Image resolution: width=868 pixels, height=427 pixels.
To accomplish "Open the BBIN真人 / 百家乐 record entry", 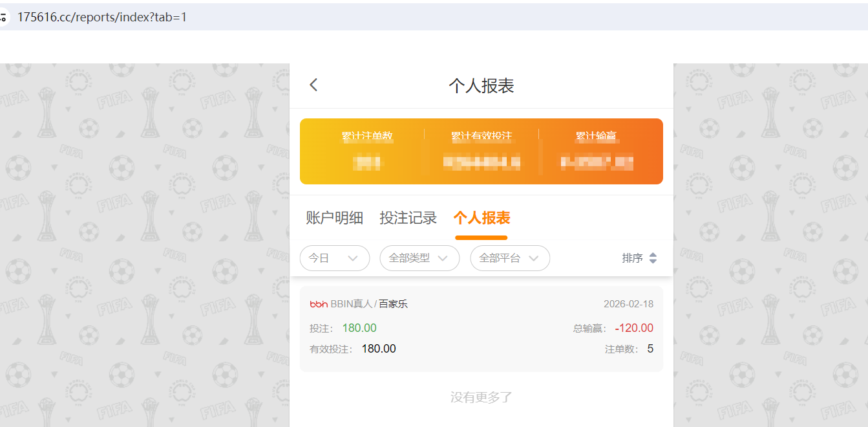I will 481,327.
